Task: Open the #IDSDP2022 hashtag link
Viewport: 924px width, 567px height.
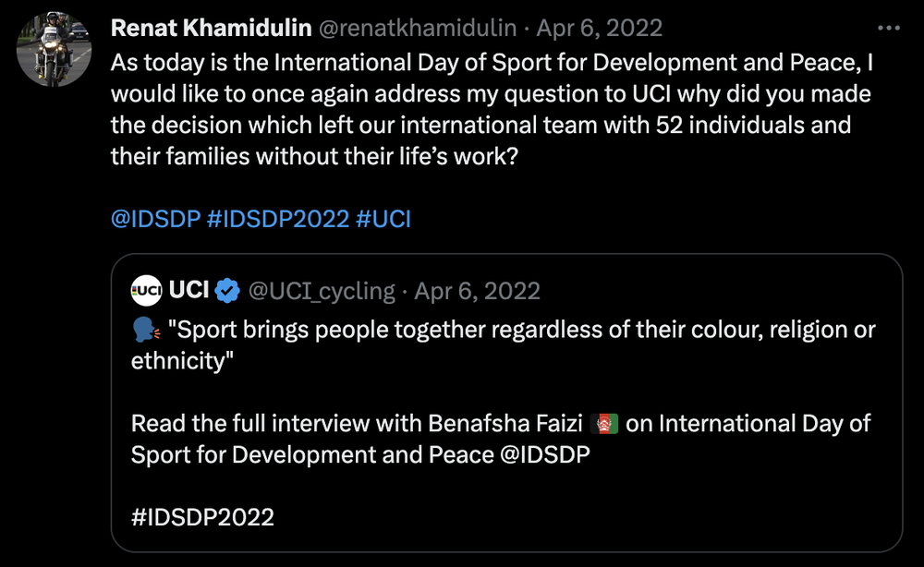Action: click(x=278, y=219)
